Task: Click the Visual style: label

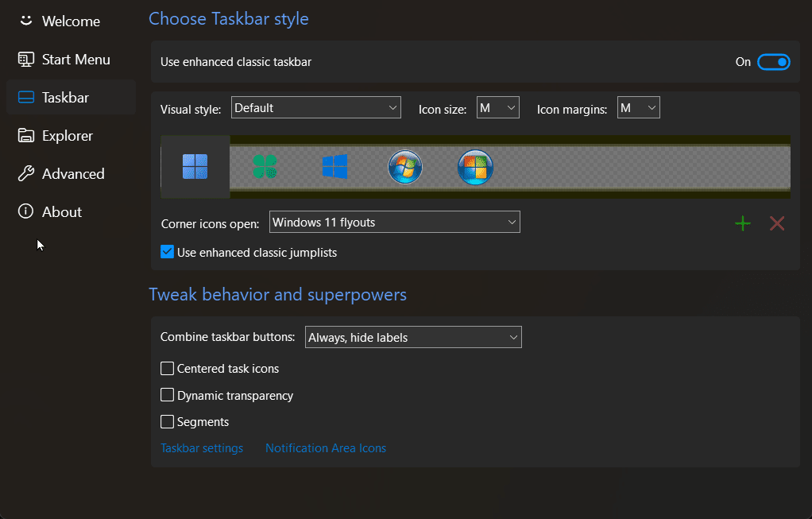Action: click(x=191, y=110)
